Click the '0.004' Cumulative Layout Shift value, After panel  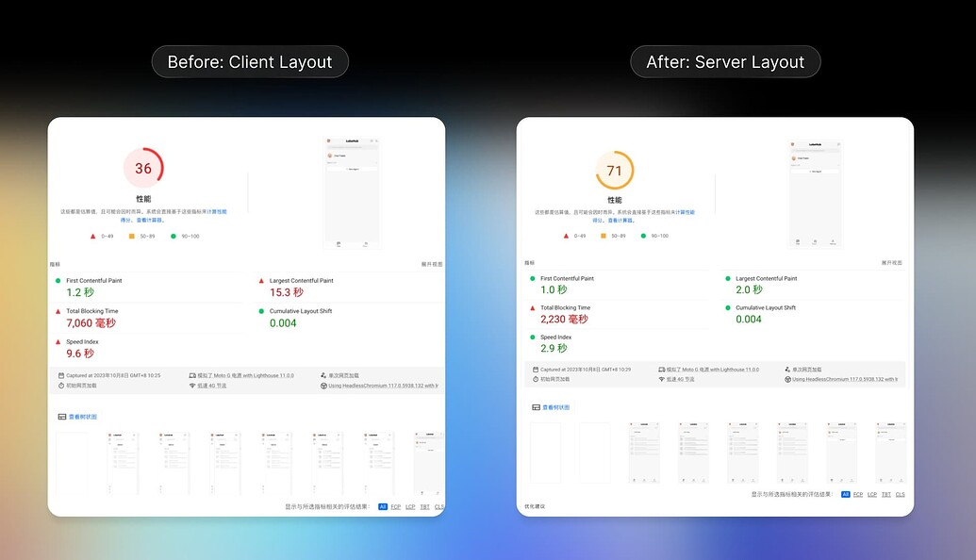tap(749, 320)
